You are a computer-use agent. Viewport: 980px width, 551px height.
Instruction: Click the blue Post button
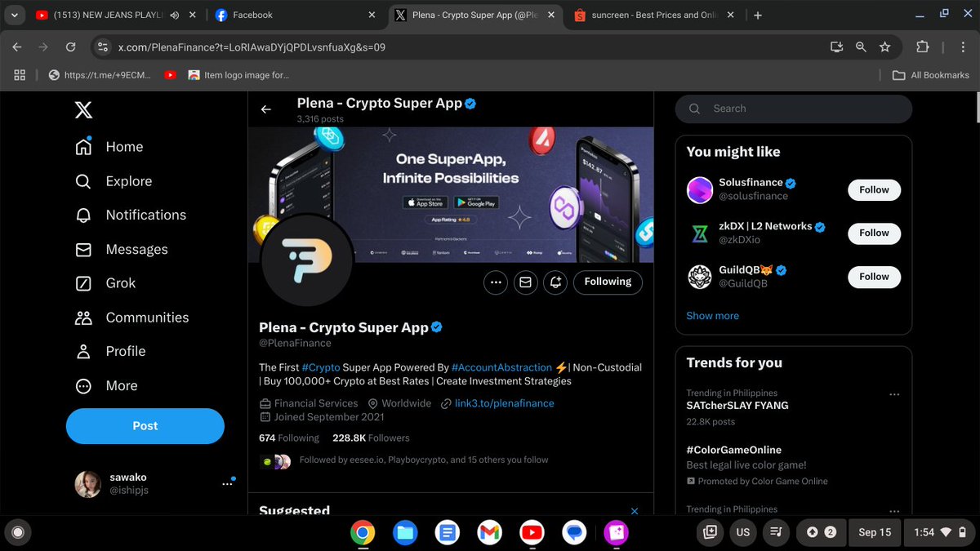(145, 426)
